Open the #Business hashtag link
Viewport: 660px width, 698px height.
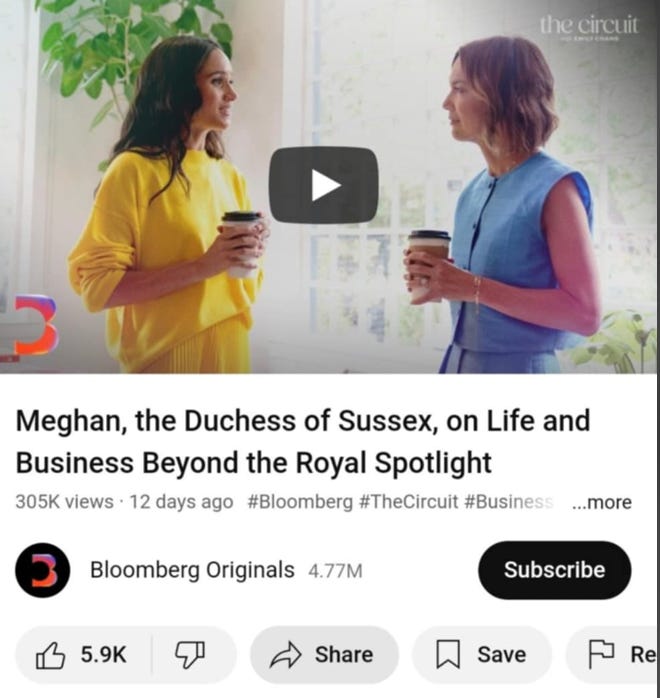(x=508, y=502)
